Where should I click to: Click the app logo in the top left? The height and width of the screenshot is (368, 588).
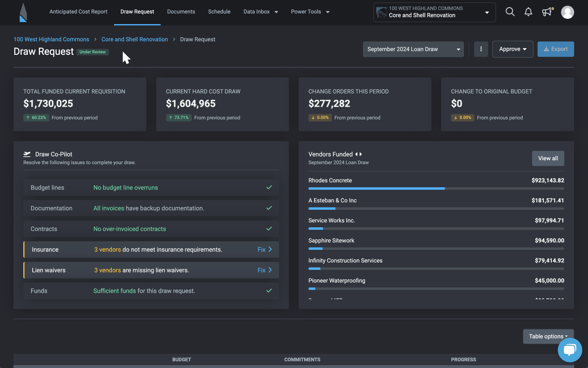pyautogui.click(x=23, y=12)
